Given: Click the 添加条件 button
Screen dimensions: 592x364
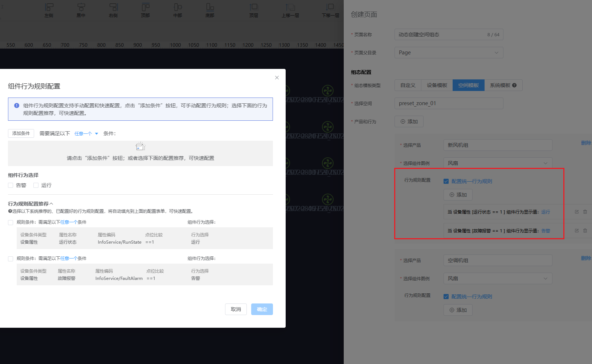Looking at the screenshot, I should (x=21, y=133).
